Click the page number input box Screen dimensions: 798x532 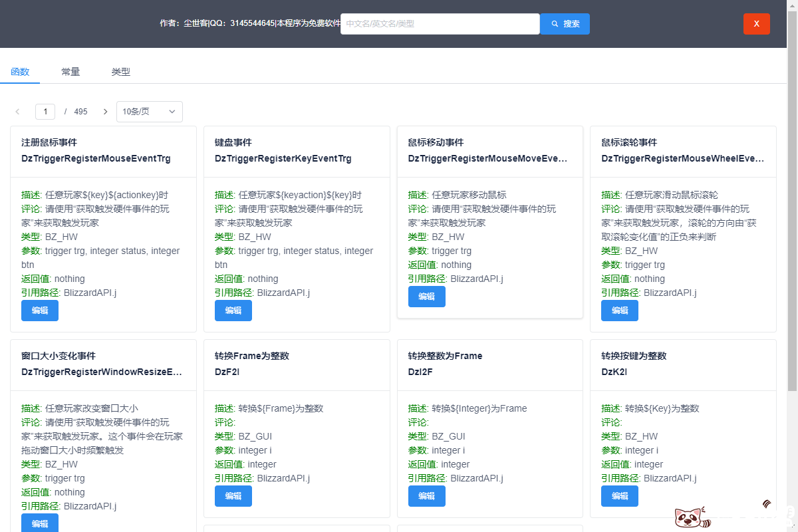45,112
